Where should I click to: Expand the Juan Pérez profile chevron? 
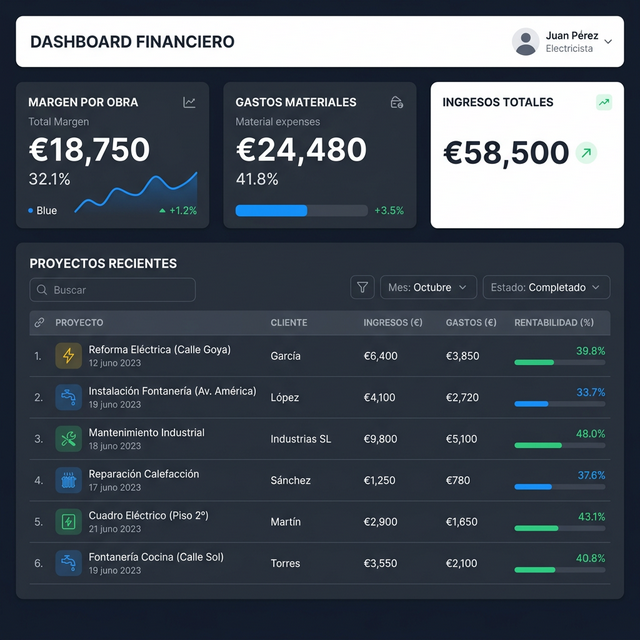608,42
